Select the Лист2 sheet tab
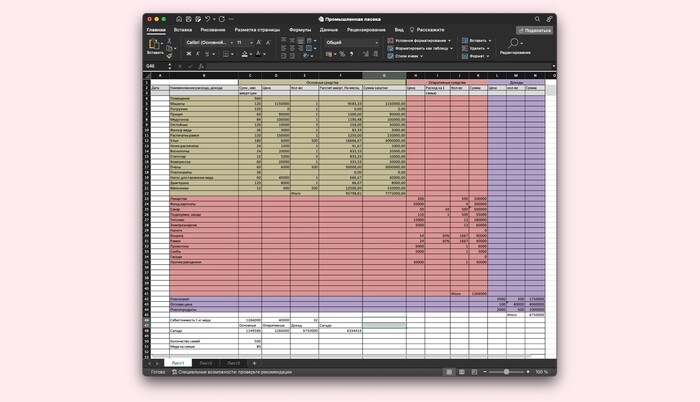Viewport: 700px width, 402px height. tap(206, 363)
